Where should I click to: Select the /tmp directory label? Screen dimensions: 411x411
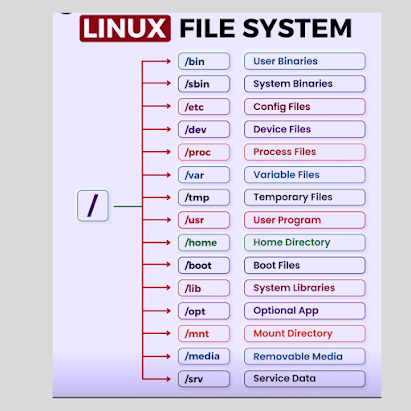[204, 197]
